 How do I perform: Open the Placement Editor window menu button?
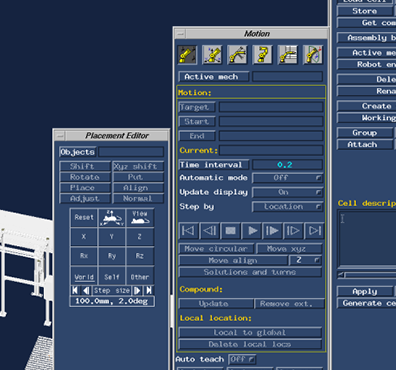(60, 136)
